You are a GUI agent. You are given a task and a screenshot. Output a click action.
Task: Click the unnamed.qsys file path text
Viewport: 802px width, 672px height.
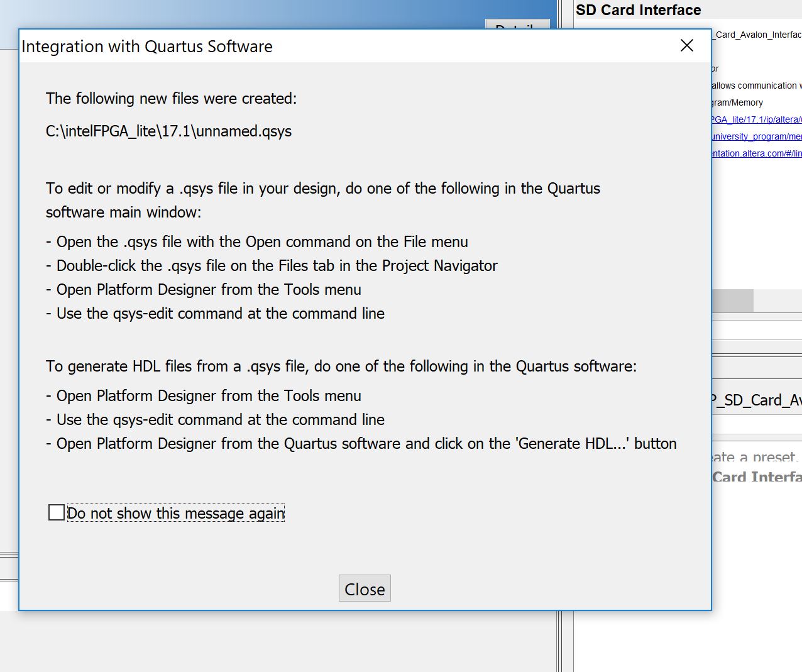168,131
